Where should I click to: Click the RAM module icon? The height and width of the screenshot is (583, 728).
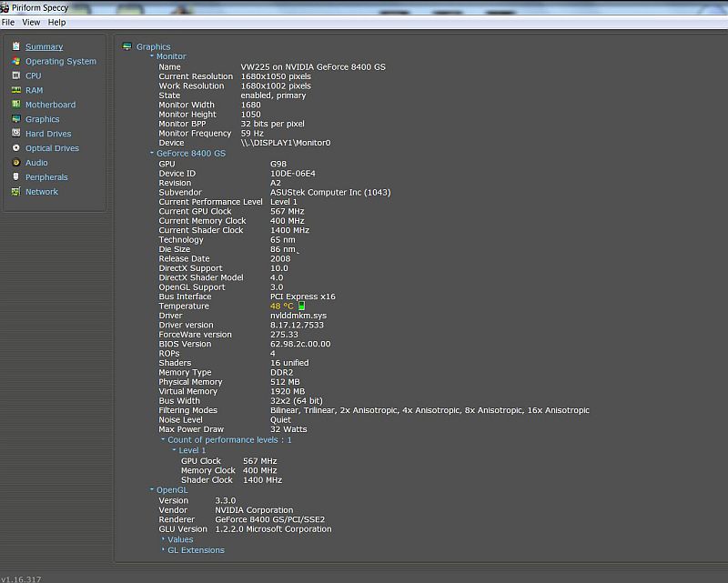16,90
